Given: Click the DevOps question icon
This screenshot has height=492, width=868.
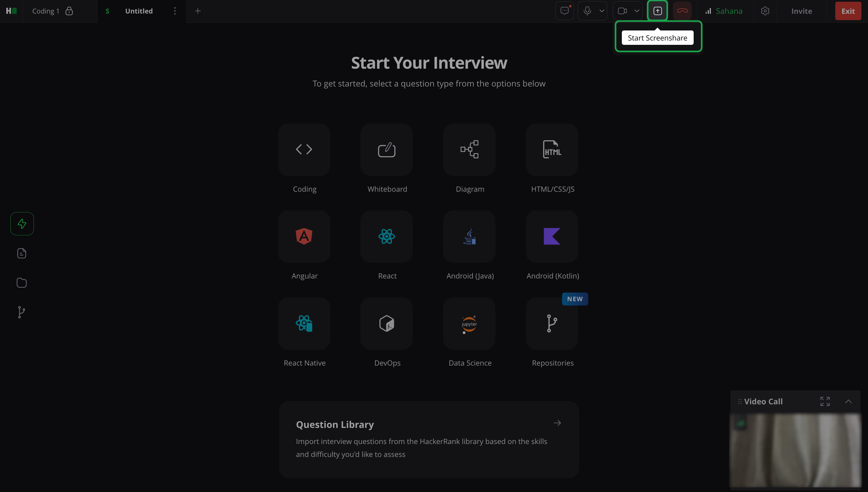Looking at the screenshot, I should [386, 323].
